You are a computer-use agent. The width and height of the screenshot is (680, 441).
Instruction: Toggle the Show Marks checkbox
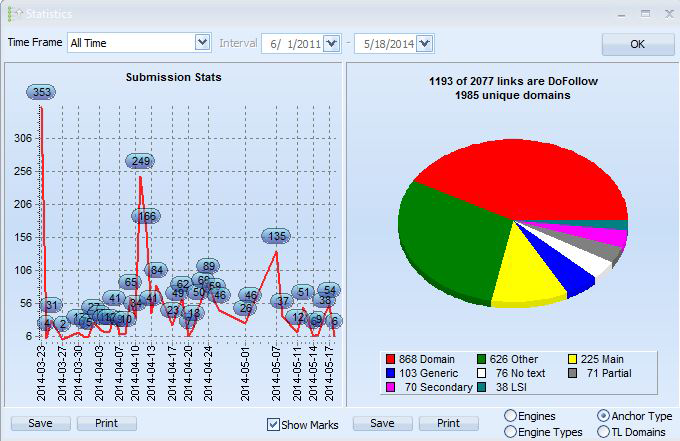coord(274,424)
